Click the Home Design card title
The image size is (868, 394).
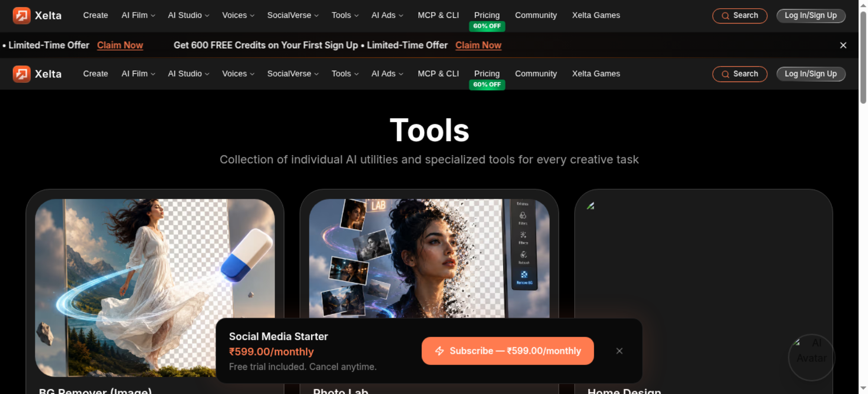[x=624, y=391]
